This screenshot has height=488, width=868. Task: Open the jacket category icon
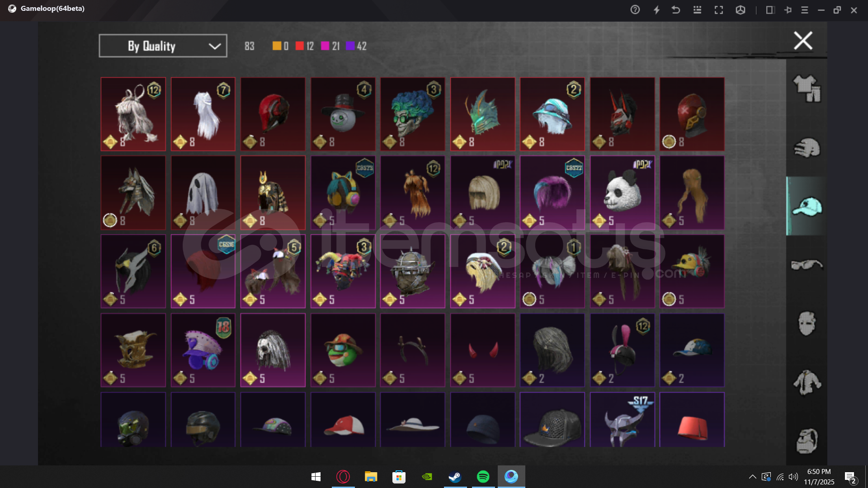[807, 382]
